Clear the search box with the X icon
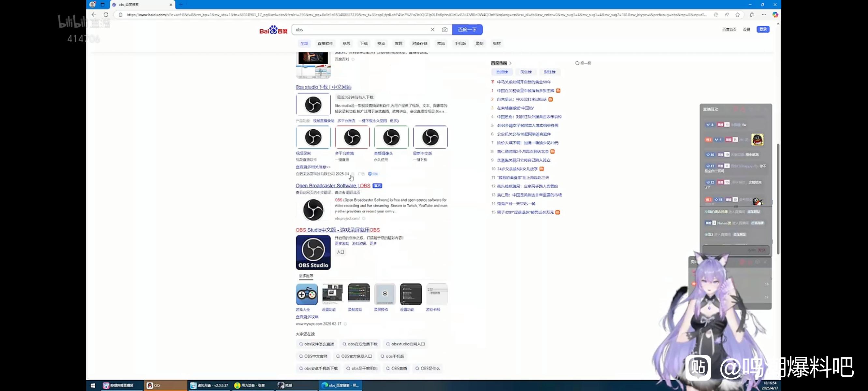Screen dimensions: 868x391 [x=432, y=30]
